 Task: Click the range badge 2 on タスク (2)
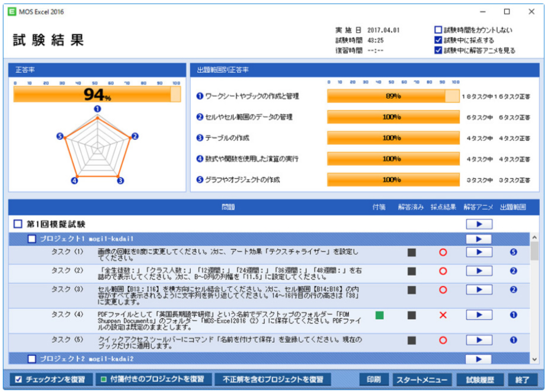click(x=513, y=271)
